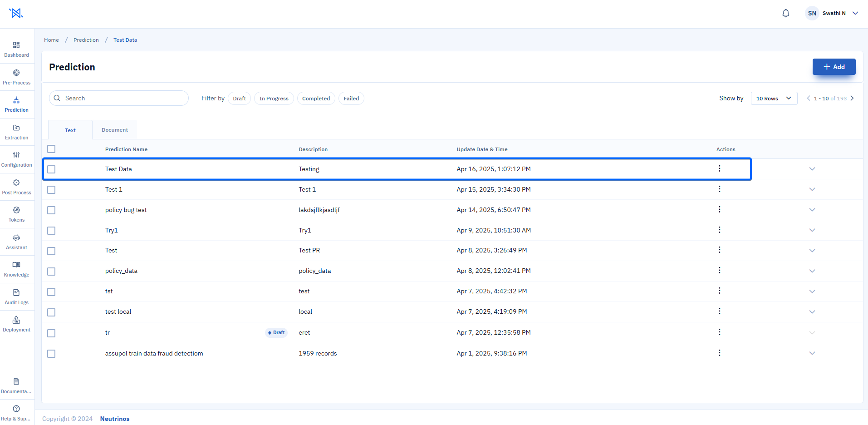Open Configuration sidebar item
Image resolution: width=868 pixels, height=425 pixels.
click(x=16, y=159)
